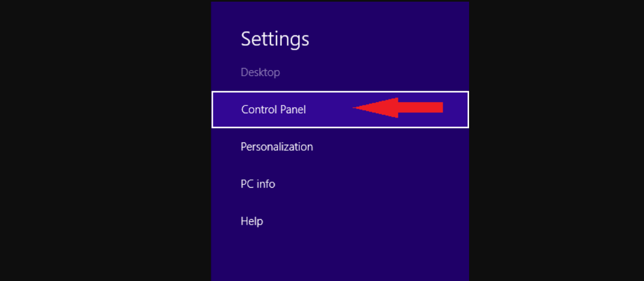This screenshot has height=281, width=644.
Task: Click empty space right of Help text
Action: tap(365, 221)
